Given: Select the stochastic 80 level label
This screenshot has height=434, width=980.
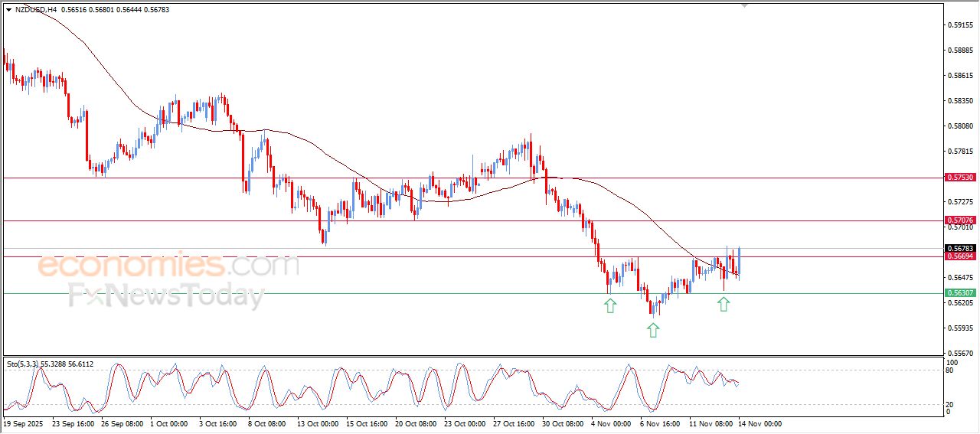Looking at the screenshot, I should 951,370.
